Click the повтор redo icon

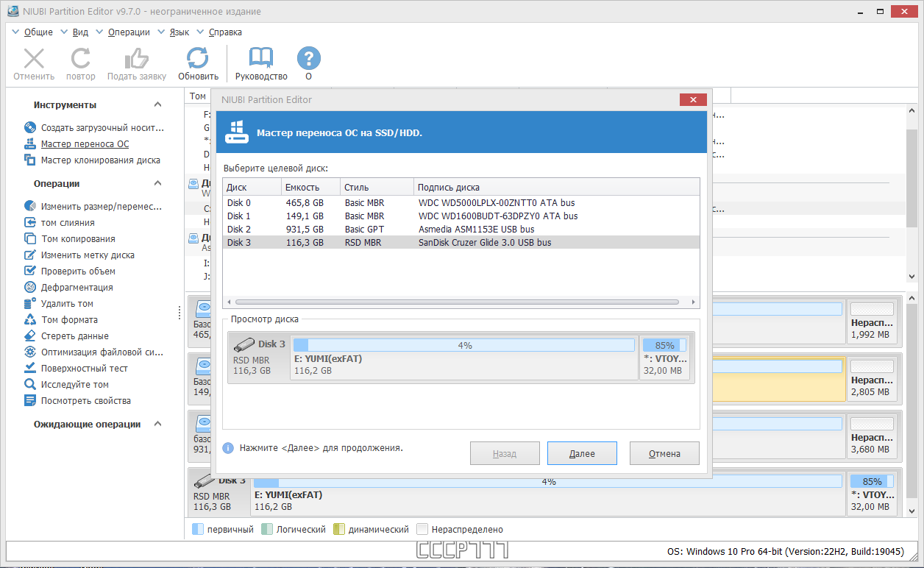[80, 59]
